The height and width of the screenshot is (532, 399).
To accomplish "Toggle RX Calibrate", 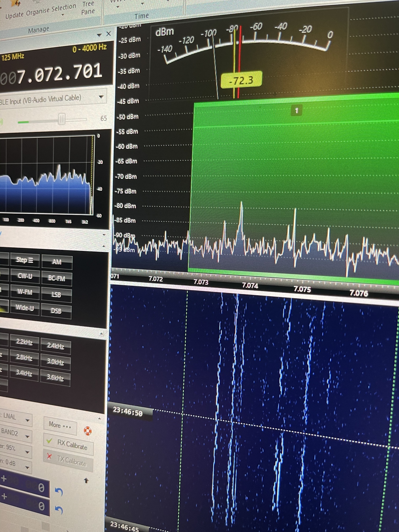I will 69,444.
